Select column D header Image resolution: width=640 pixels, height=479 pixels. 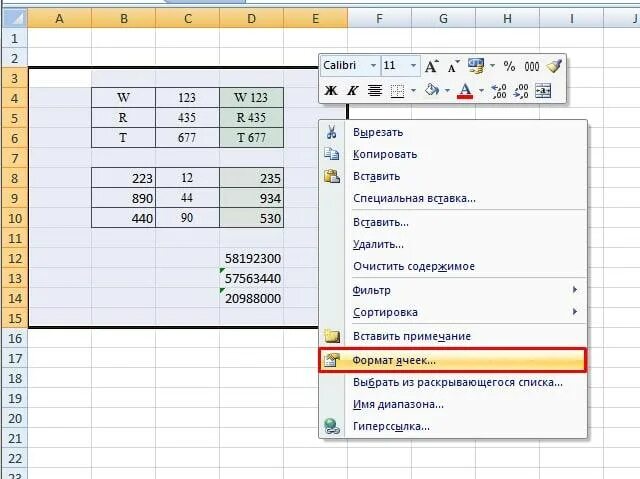[x=251, y=18]
